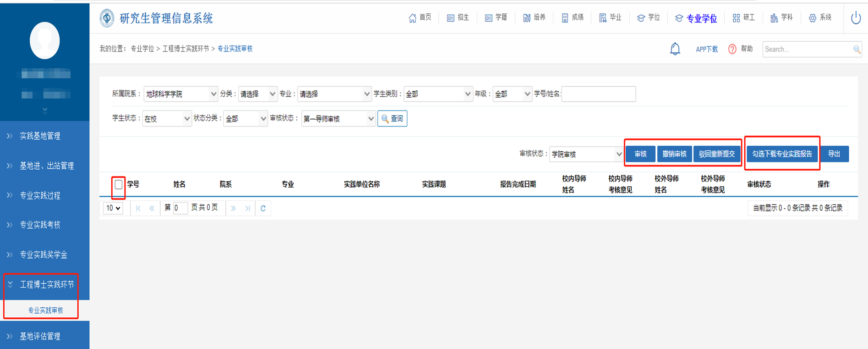Click the 查询 search button
This screenshot has width=868, height=349.
[392, 119]
